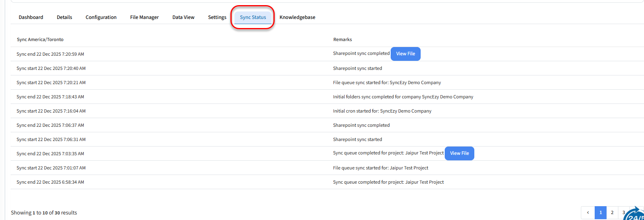
Task: Switch to the Details tab
Action: click(64, 17)
